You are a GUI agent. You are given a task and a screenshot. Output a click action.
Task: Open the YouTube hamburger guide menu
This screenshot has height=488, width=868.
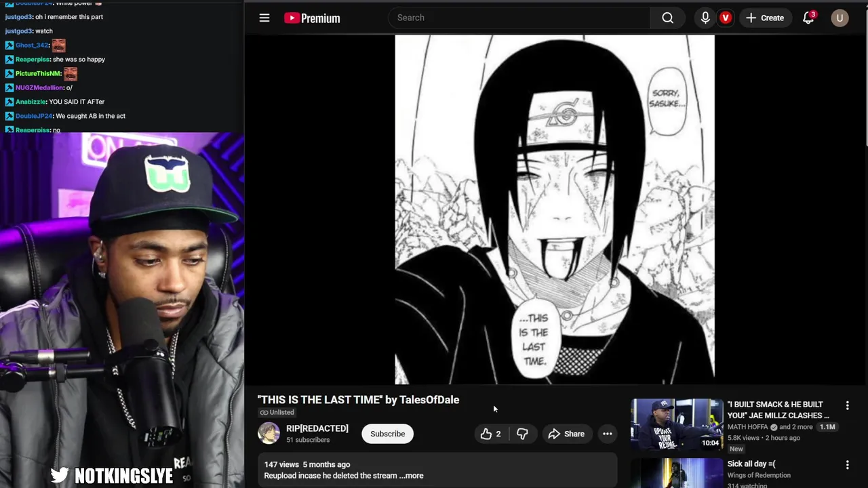pyautogui.click(x=264, y=18)
